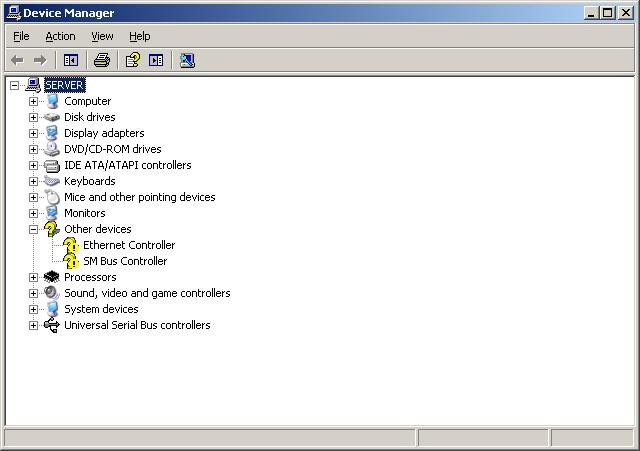This screenshot has height=451, width=640.
Task: Select IDE ATA/ATAPI controllers label
Action: [128, 165]
